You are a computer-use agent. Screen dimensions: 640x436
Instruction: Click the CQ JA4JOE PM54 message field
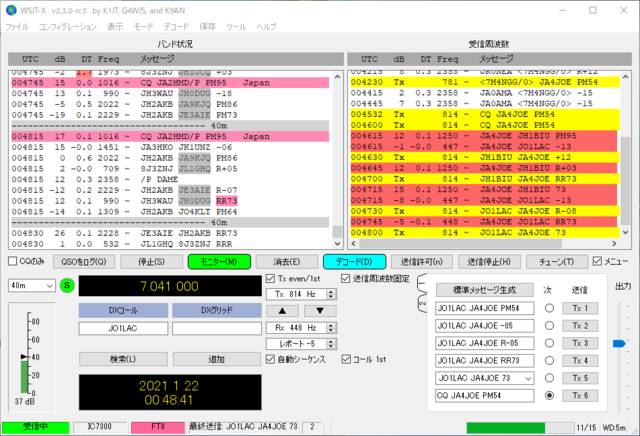tap(484, 396)
